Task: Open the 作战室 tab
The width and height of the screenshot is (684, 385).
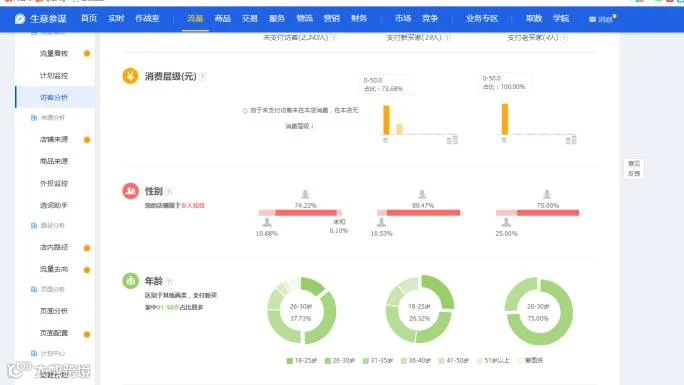Action: click(x=147, y=18)
